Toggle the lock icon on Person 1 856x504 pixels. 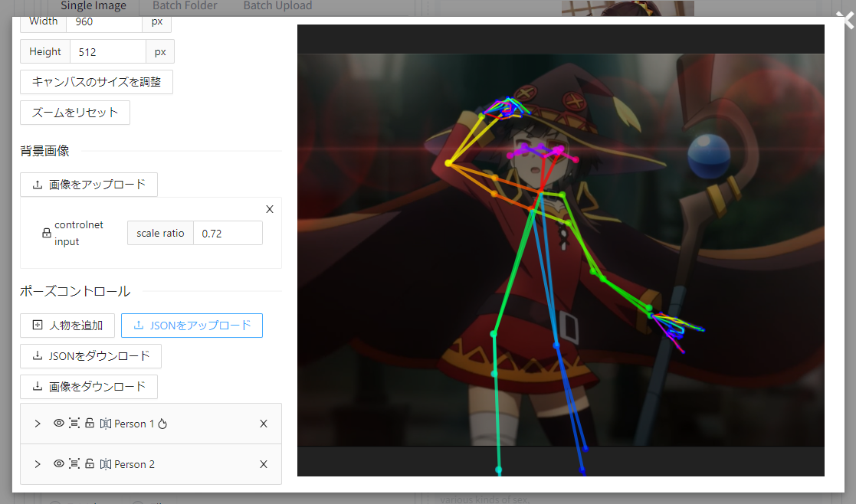click(x=90, y=424)
